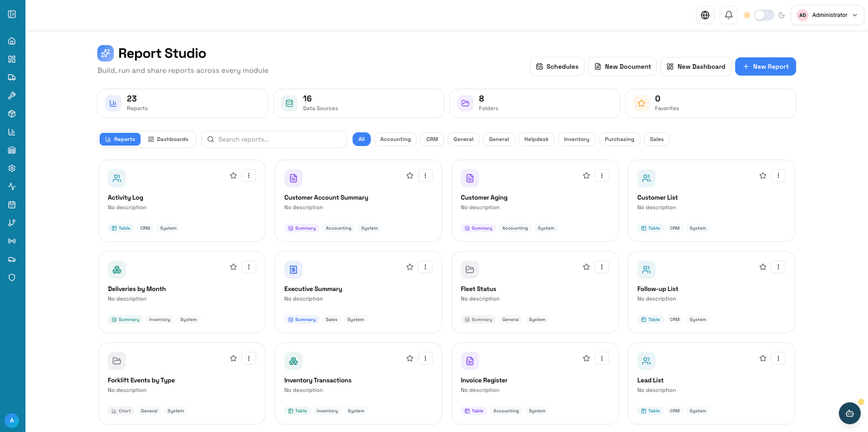Open the Inventory Transactions report title
This screenshot has width=868, height=432.
pos(318,381)
